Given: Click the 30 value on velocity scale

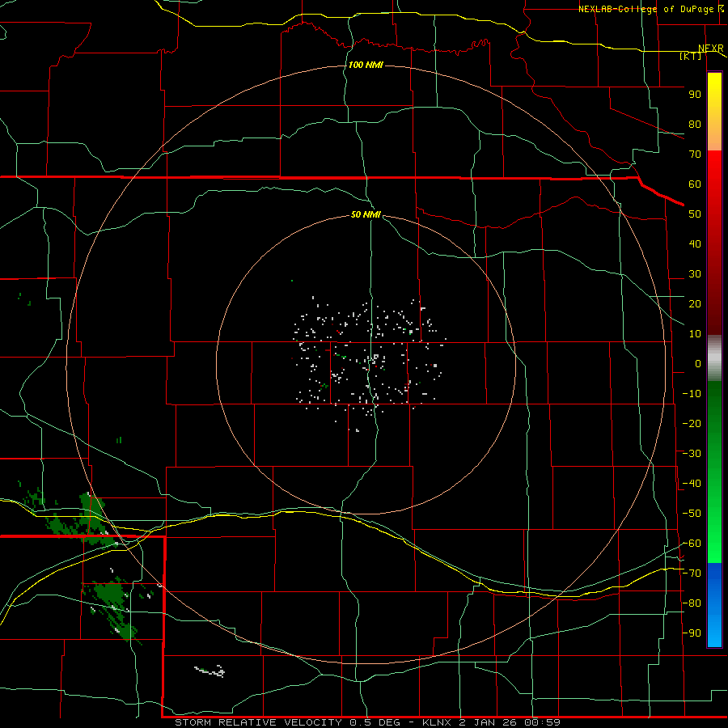Looking at the screenshot, I should 695,274.
